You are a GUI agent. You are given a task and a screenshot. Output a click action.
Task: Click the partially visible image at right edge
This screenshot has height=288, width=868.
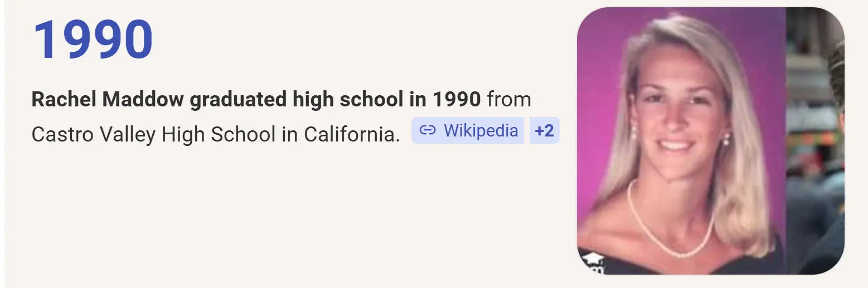click(815, 140)
